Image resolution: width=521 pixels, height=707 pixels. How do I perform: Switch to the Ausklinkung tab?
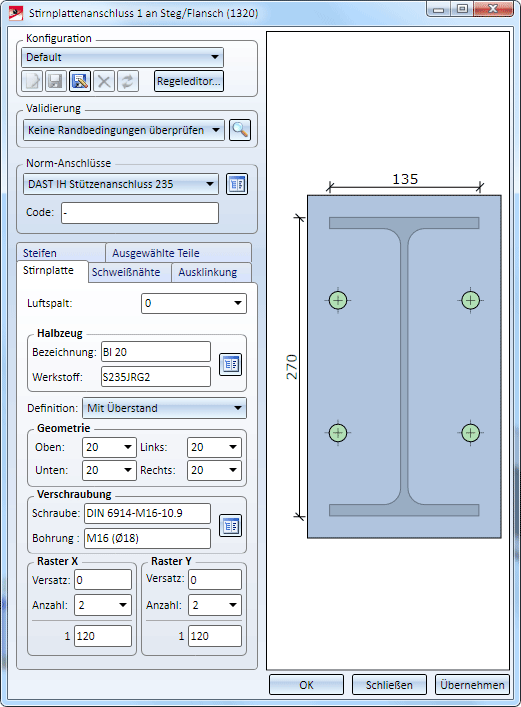coord(211,272)
